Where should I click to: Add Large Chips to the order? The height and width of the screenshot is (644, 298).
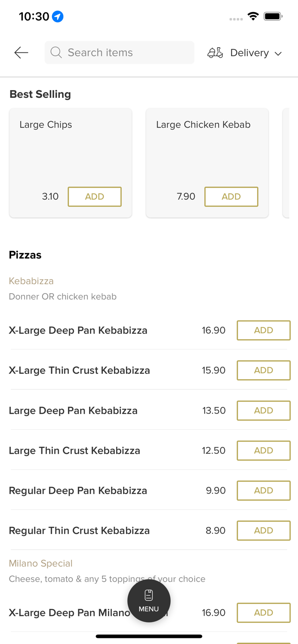pyautogui.click(x=95, y=197)
